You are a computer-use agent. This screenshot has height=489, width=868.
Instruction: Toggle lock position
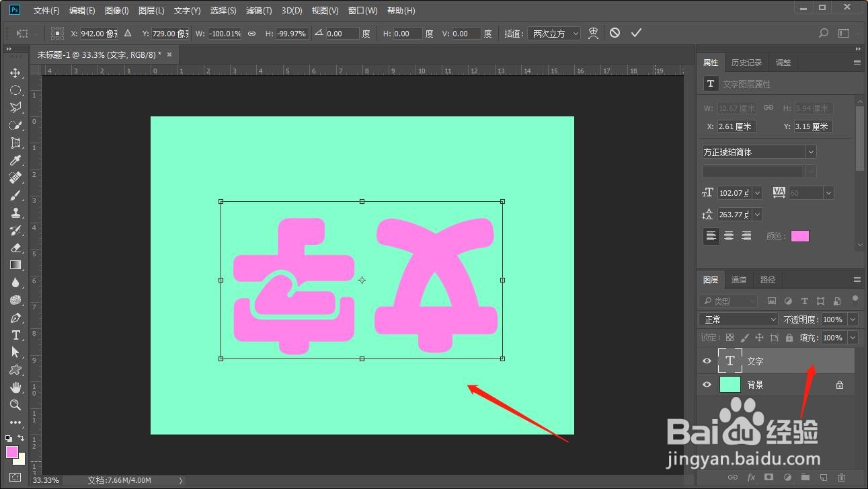pos(759,338)
